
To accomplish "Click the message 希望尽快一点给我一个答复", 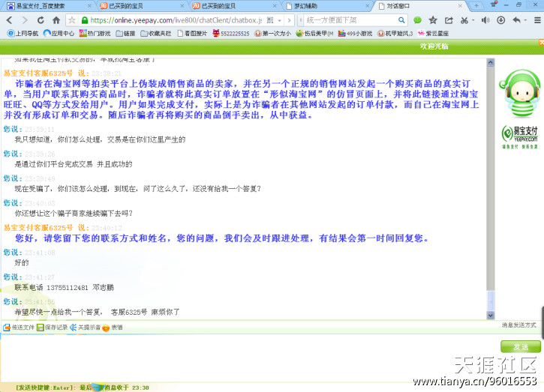I will click(97, 312).
